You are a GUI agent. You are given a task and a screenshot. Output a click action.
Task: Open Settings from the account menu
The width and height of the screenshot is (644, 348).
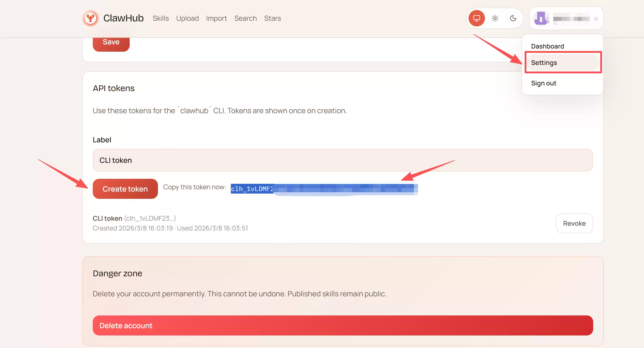pos(544,63)
